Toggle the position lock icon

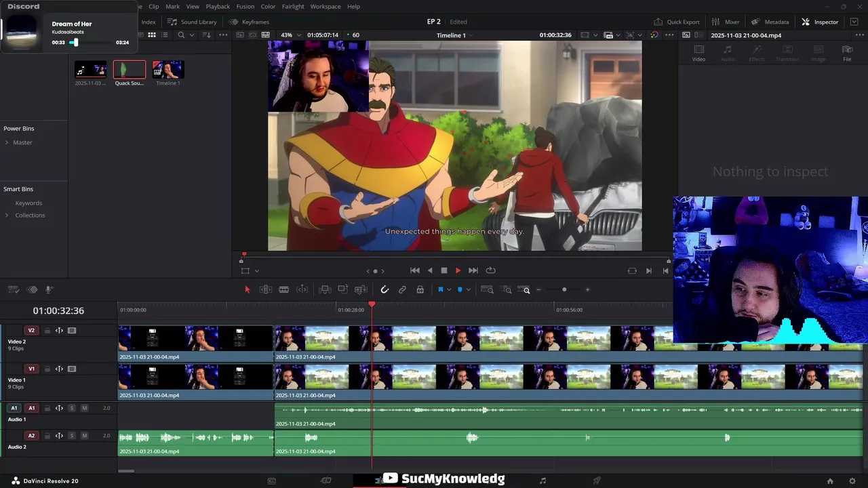pyautogui.click(x=420, y=289)
